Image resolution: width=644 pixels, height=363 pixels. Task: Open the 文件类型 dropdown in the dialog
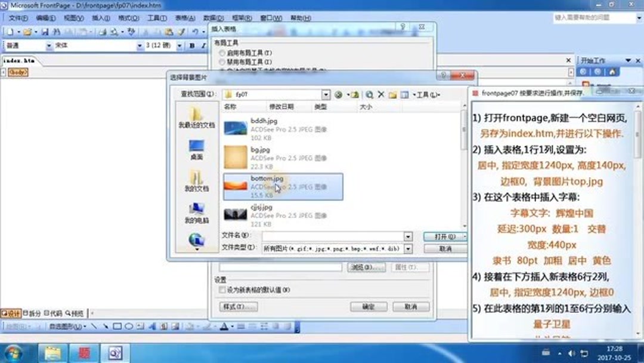pos(409,248)
